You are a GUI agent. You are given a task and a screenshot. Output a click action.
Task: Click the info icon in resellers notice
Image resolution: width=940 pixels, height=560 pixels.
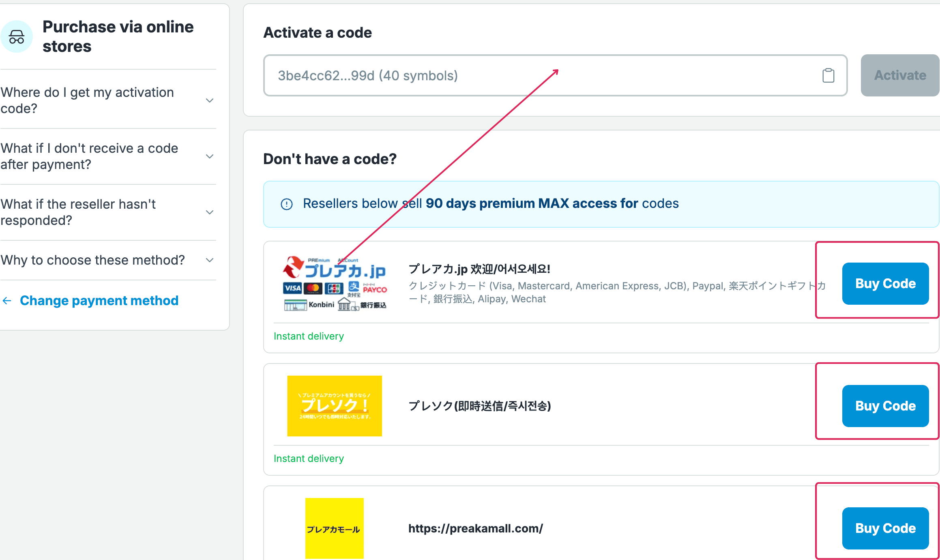(287, 204)
